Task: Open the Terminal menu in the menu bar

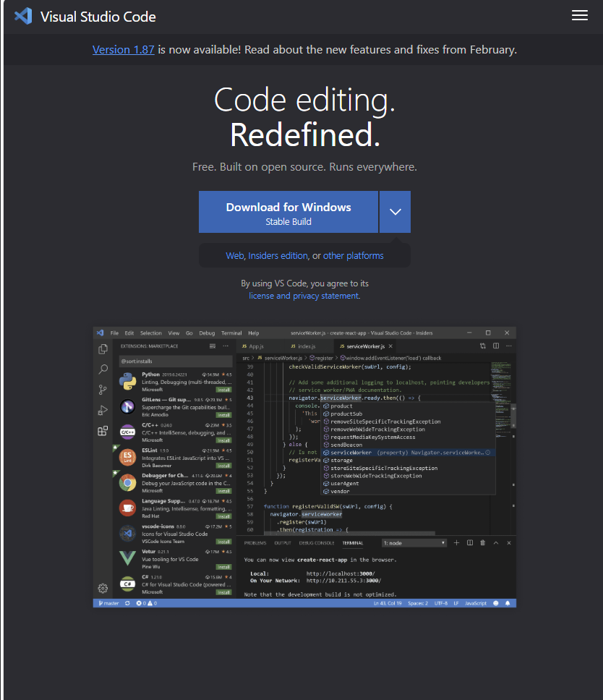Action: coord(231,333)
